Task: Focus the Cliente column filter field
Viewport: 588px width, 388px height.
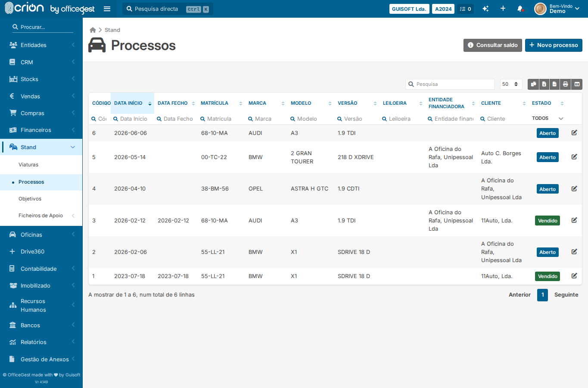Action: tap(503, 119)
